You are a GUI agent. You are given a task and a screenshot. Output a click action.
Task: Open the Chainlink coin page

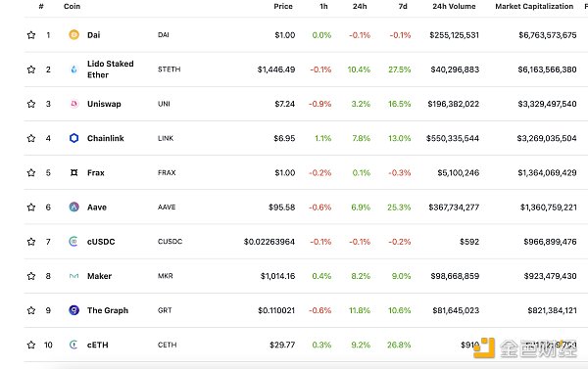tap(106, 138)
